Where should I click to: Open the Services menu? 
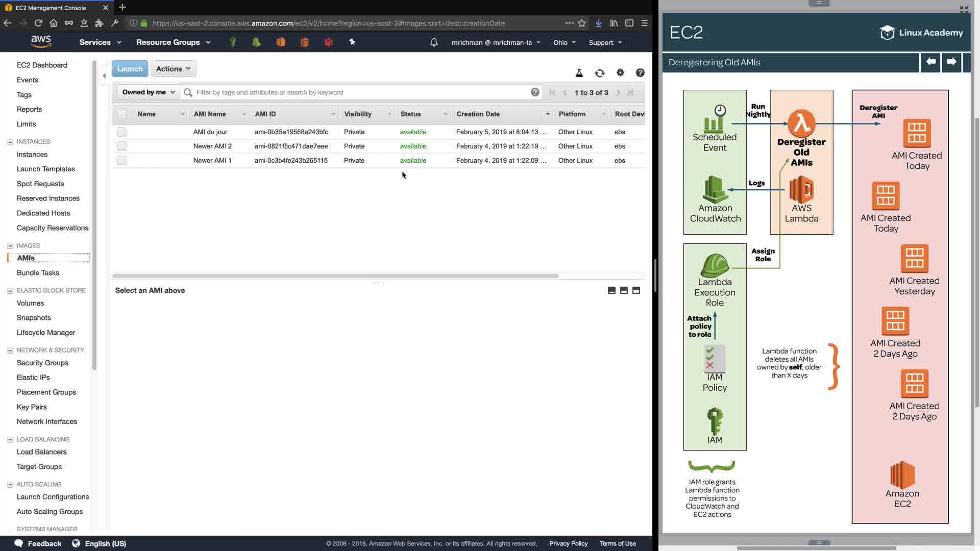pos(100,42)
